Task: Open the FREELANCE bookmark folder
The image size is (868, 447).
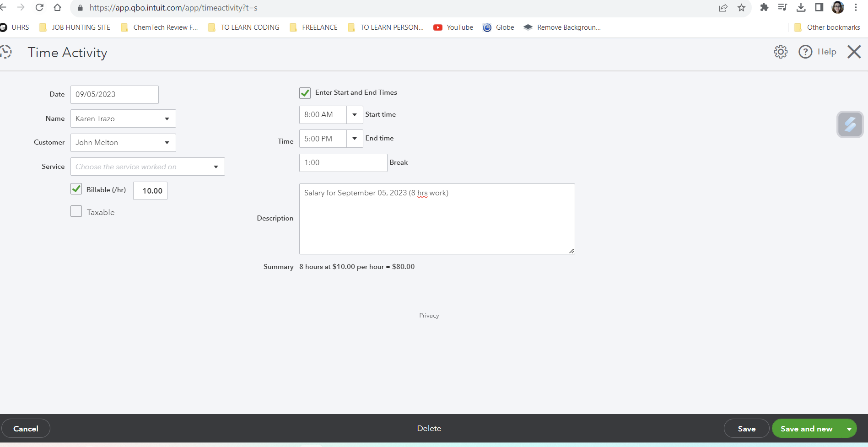Action: tap(313, 27)
